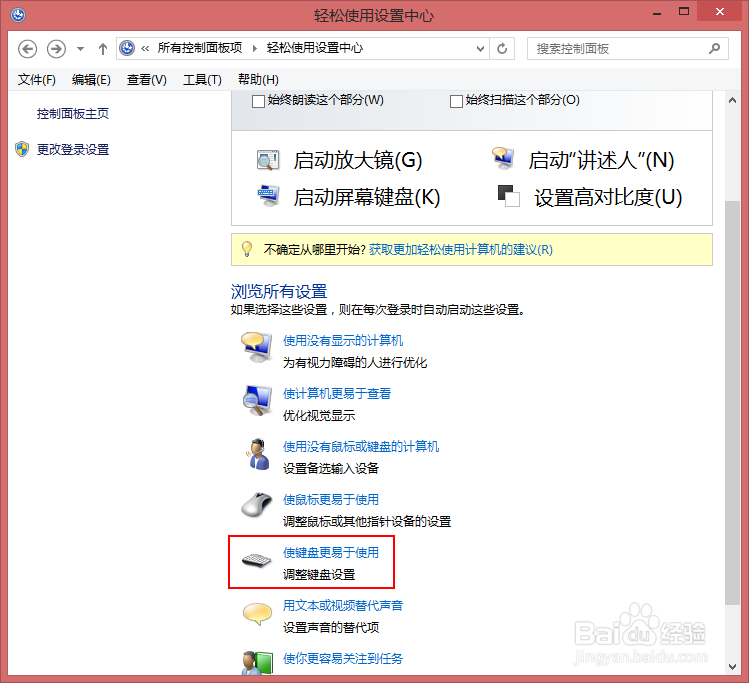
Task: Open the 查看(V) menu
Action: 147,79
